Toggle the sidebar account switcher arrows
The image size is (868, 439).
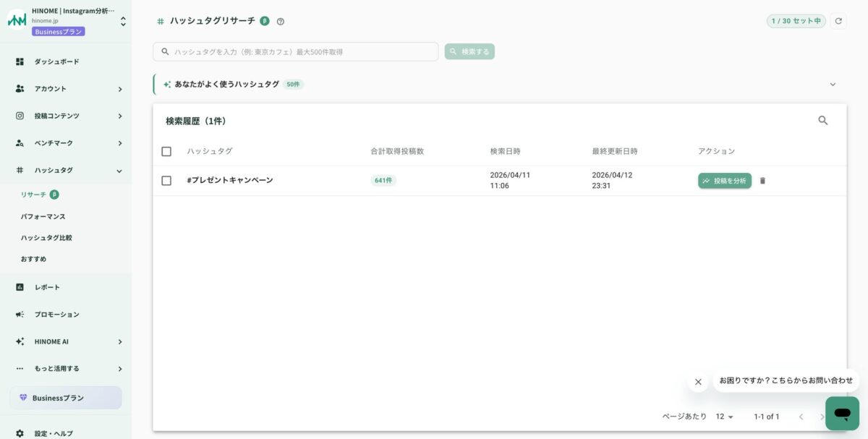tap(123, 21)
